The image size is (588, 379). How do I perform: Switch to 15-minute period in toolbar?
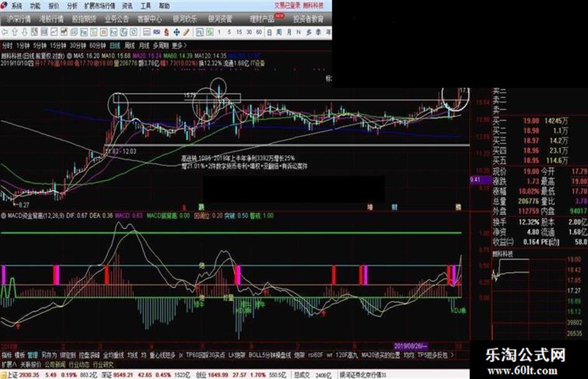(x=239, y=32)
